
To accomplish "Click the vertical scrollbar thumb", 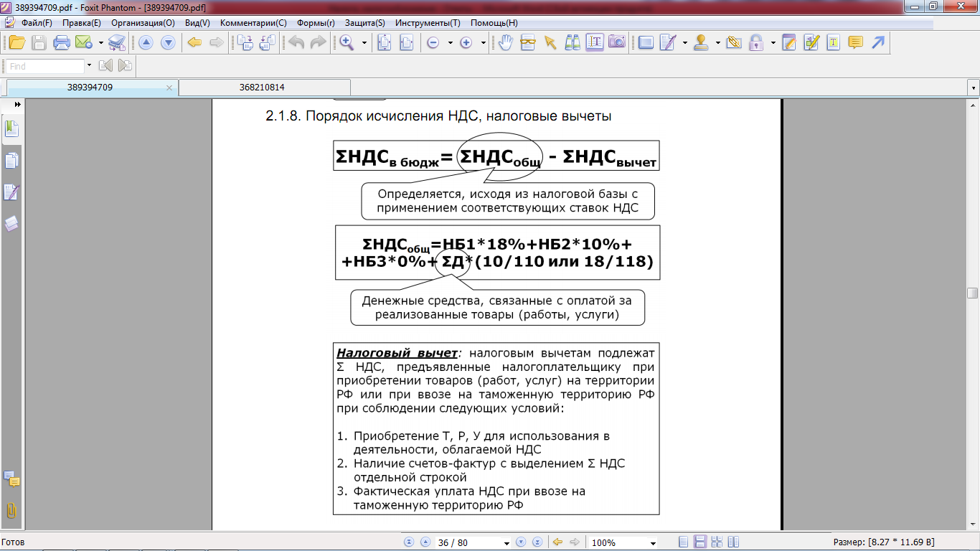I will [x=973, y=293].
